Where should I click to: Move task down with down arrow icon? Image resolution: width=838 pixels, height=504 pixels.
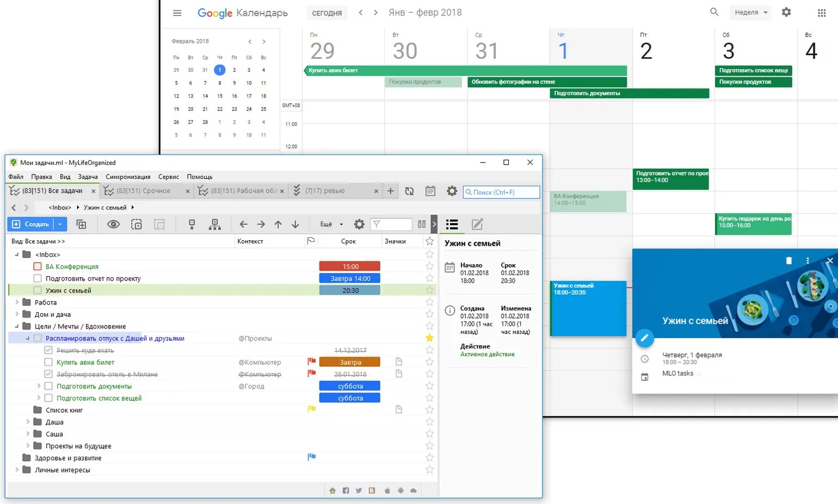(295, 224)
